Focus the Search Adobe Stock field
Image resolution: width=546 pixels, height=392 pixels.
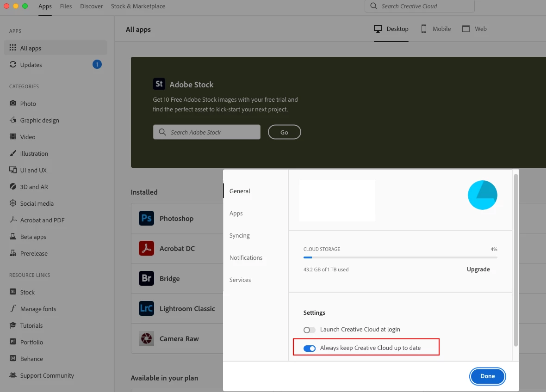point(206,132)
